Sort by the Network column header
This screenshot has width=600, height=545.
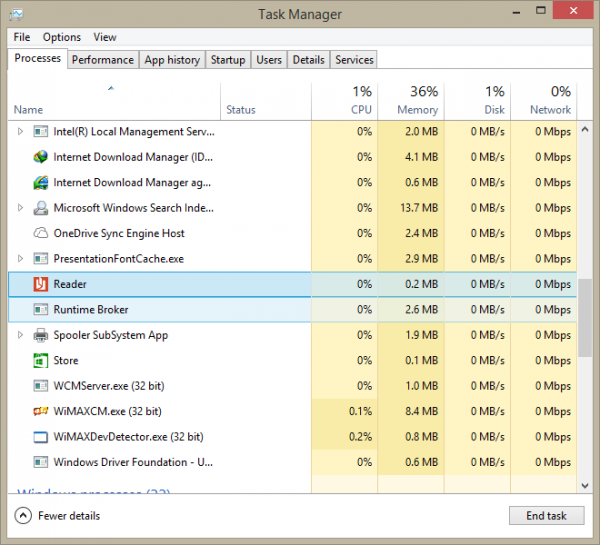point(544,102)
